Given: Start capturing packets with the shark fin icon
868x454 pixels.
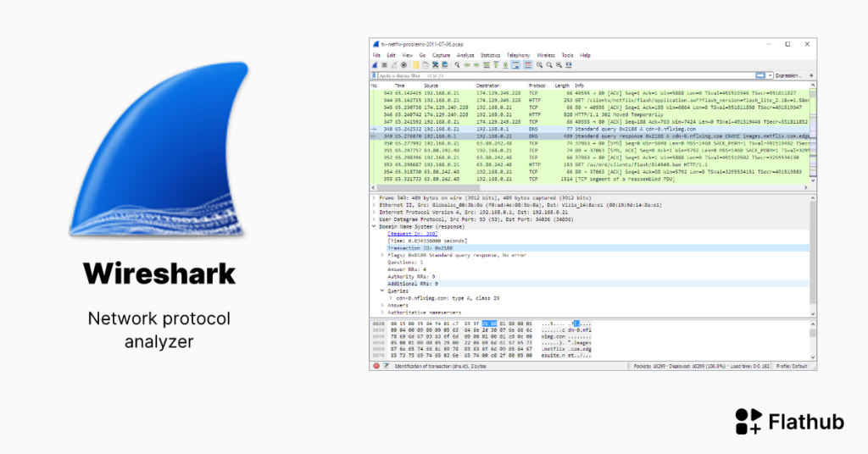Looking at the screenshot, I should click(x=375, y=65).
